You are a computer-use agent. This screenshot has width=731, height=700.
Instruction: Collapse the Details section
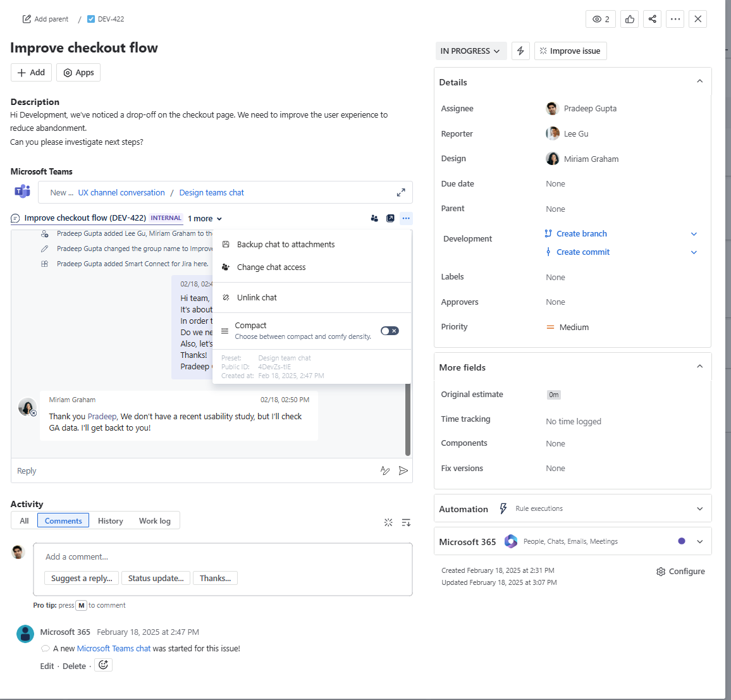coord(699,82)
